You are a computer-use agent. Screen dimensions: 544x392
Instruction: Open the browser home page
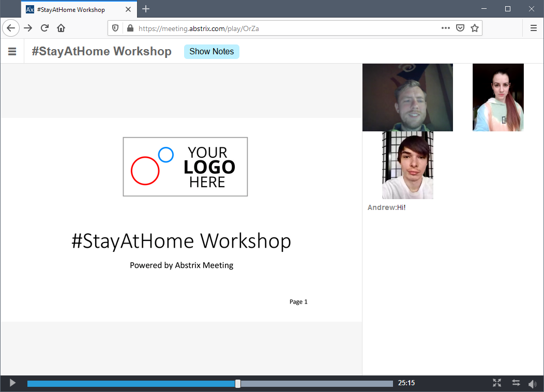pyautogui.click(x=61, y=28)
